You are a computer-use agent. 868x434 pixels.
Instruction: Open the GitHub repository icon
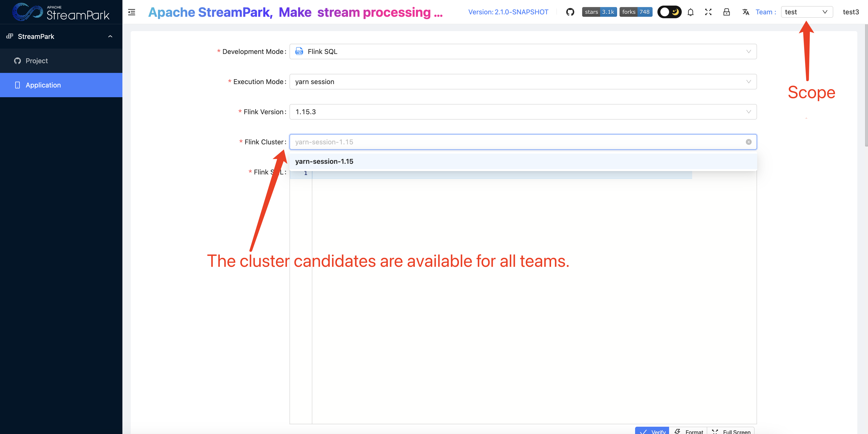coord(570,12)
